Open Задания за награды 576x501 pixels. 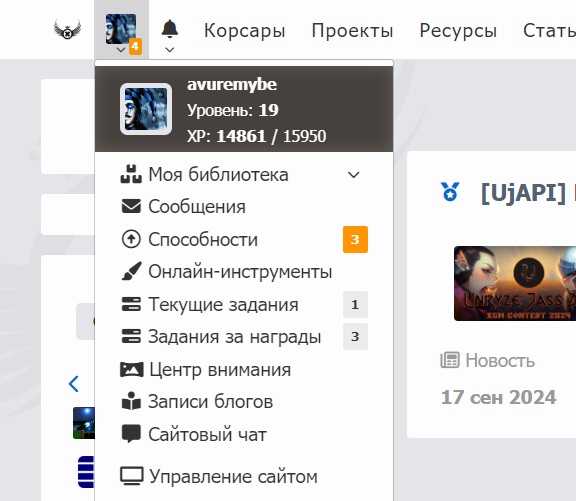(x=235, y=337)
